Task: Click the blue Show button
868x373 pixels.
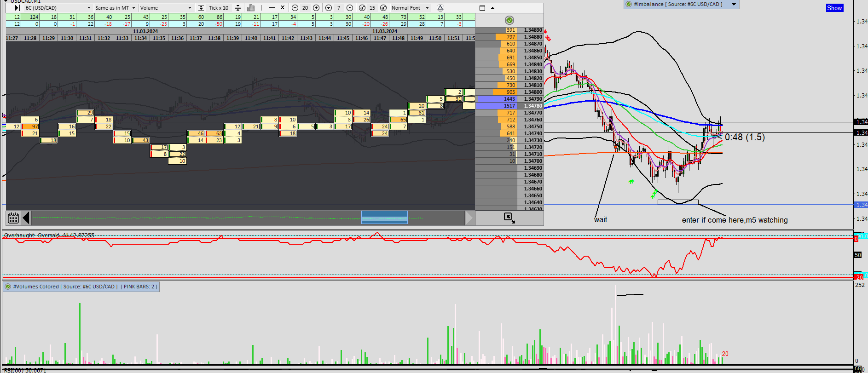Action: point(834,8)
